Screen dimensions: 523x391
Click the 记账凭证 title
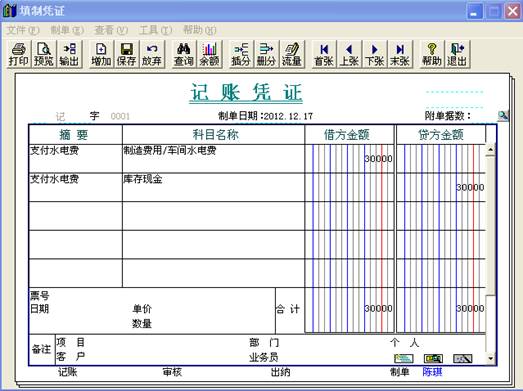click(246, 92)
